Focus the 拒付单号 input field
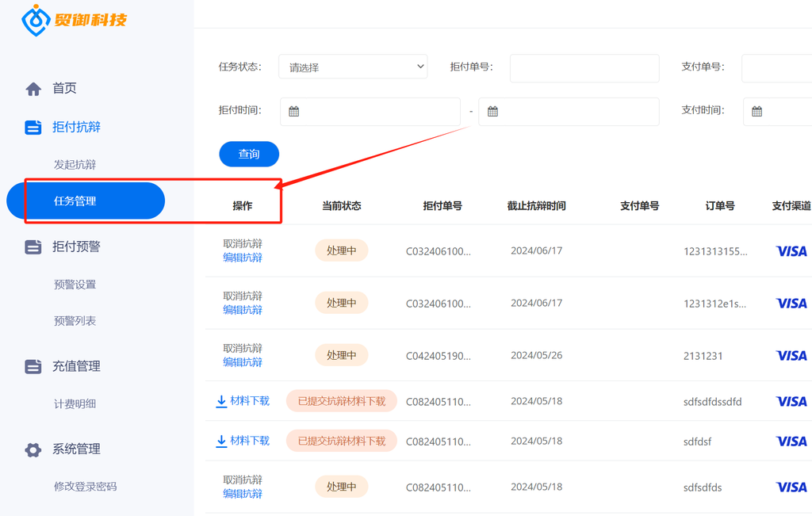The image size is (812, 516). pyautogui.click(x=584, y=68)
